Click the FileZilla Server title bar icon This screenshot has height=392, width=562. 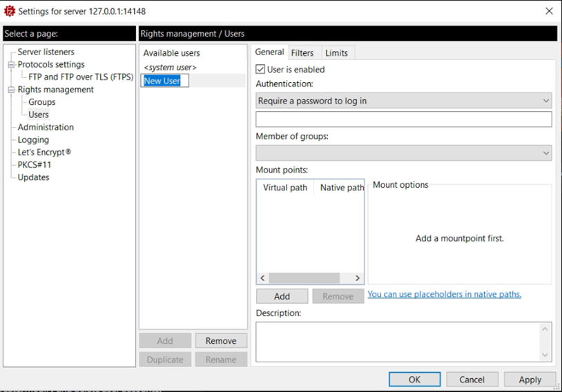(9, 11)
